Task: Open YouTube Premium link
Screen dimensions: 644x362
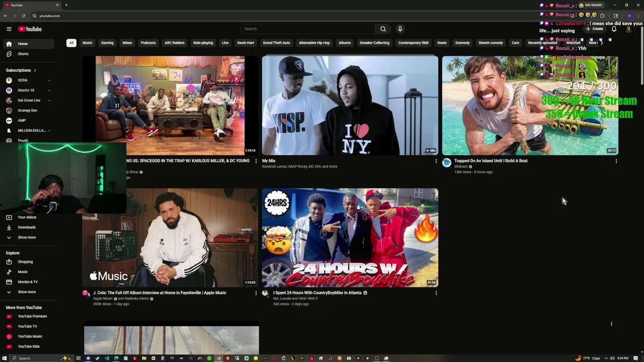Action: pos(29,316)
